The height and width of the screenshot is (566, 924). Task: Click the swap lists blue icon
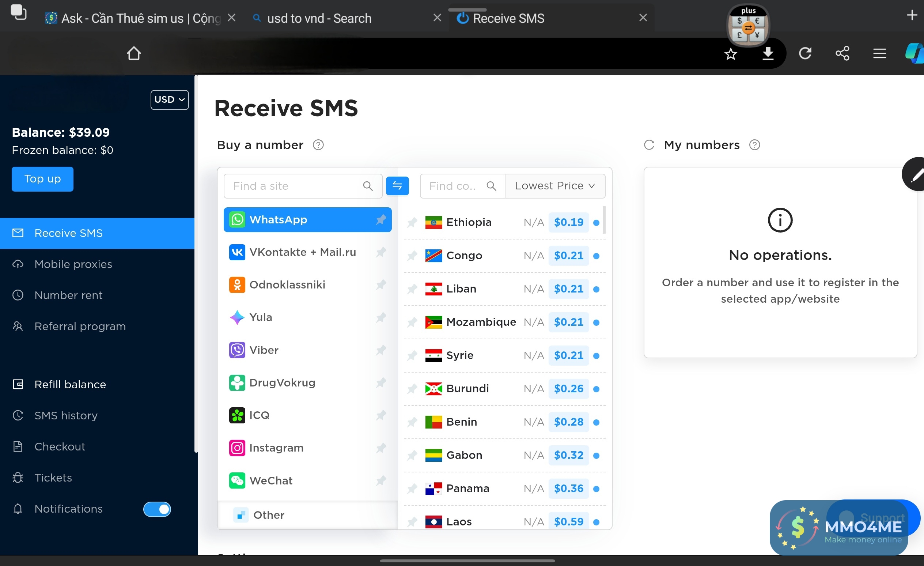click(x=397, y=186)
